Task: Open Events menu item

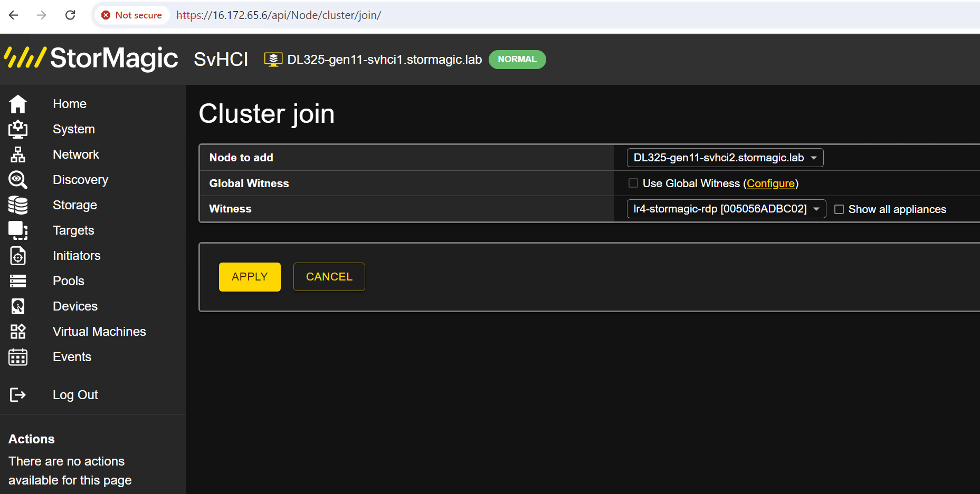Action: tap(72, 357)
